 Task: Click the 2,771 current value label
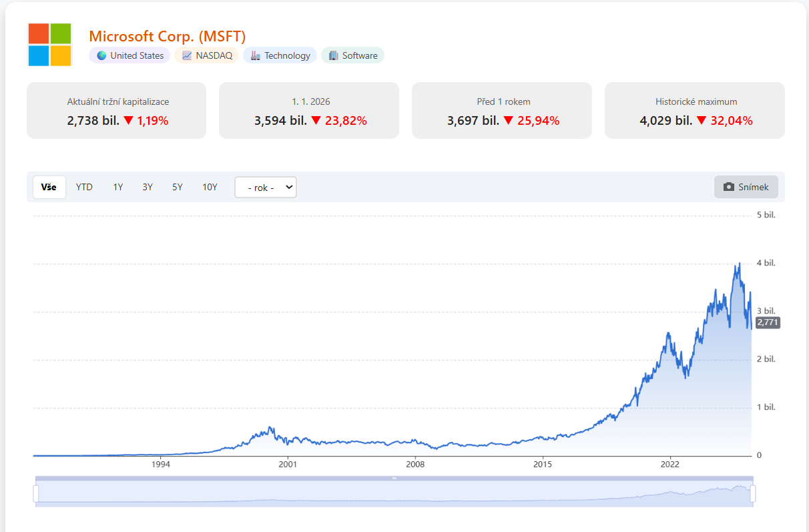coord(768,322)
